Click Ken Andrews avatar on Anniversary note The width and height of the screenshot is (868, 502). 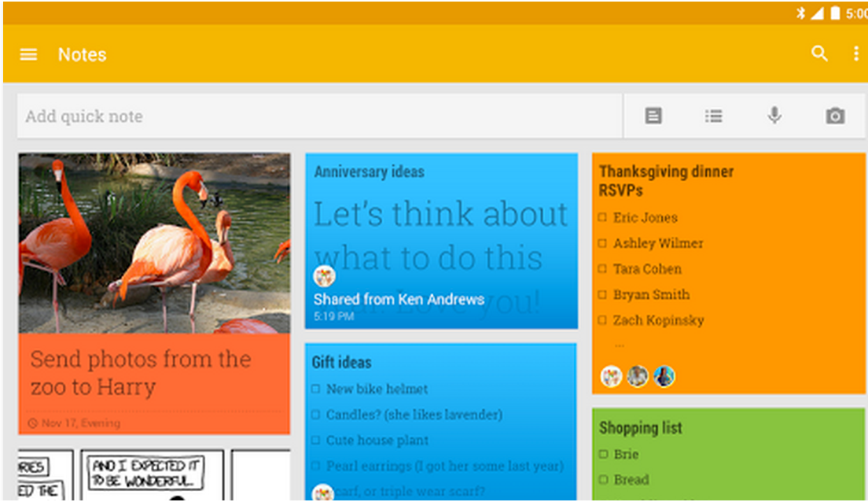click(325, 276)
